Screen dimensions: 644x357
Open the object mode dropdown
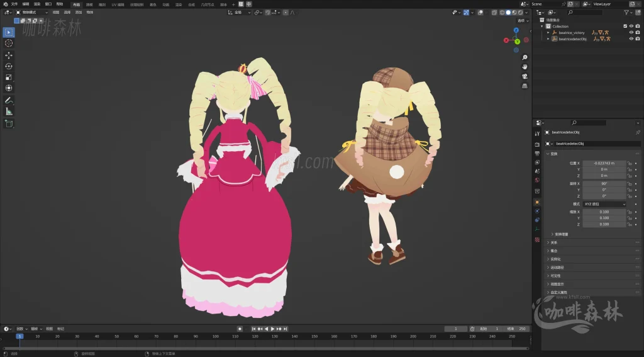(x=31, y=13)
